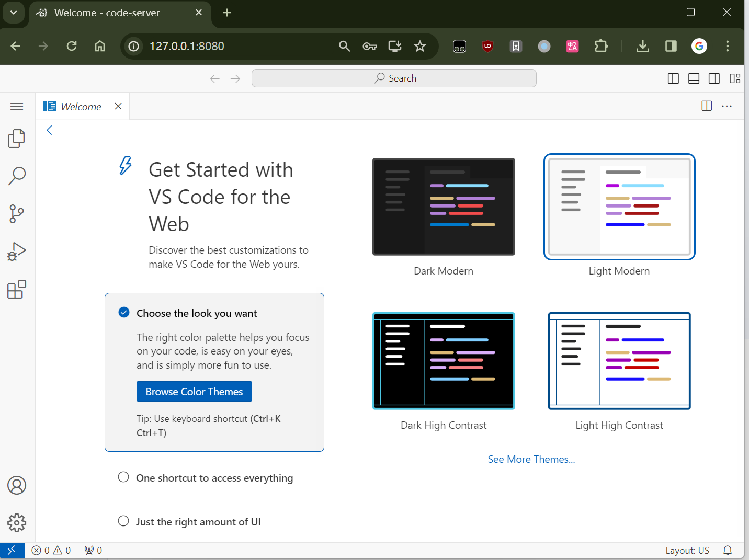The image size is (749, 560).
Task: Toggle the bottom Panel layout icon
Action: click(694, 78)
